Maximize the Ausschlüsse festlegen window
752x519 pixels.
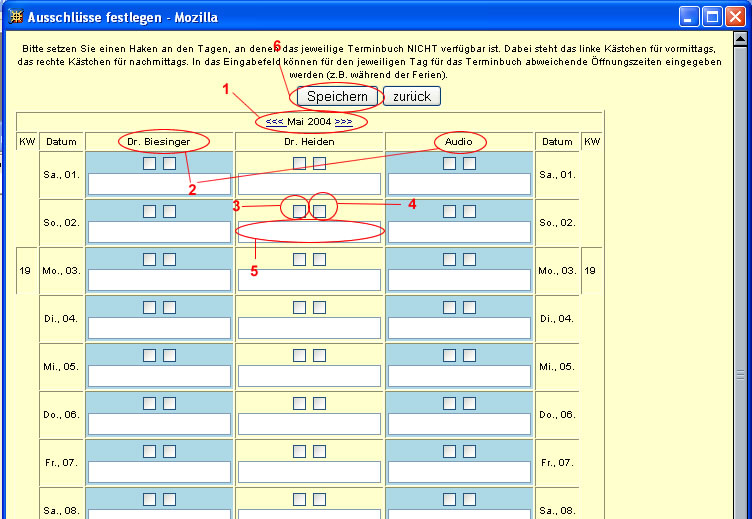[x=712, y=16]
